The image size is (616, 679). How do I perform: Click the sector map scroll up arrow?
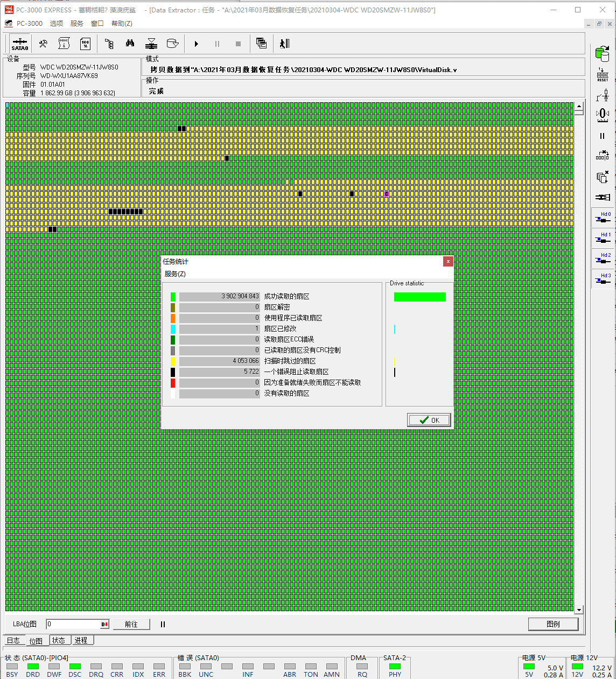coord(579,106)
